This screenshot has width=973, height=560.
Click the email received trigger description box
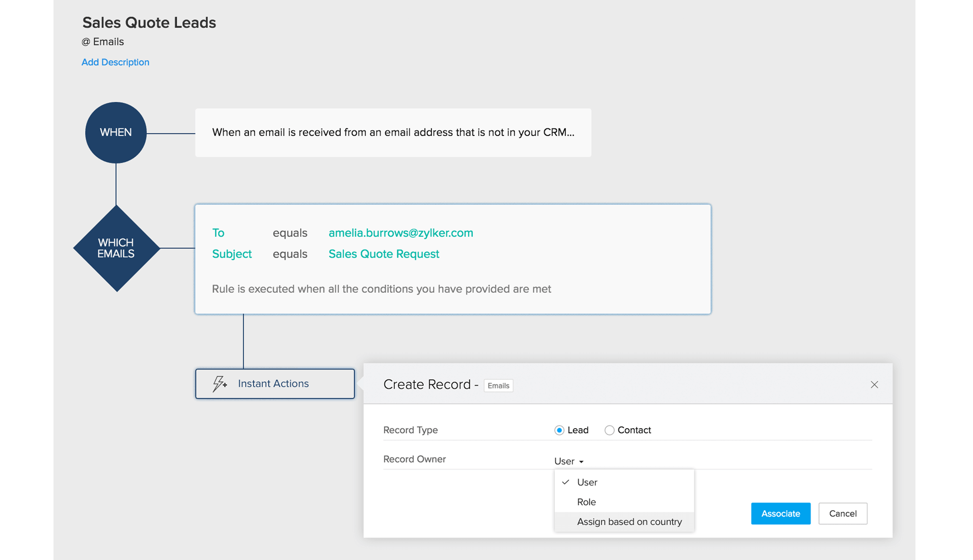[x=393, y=132]
